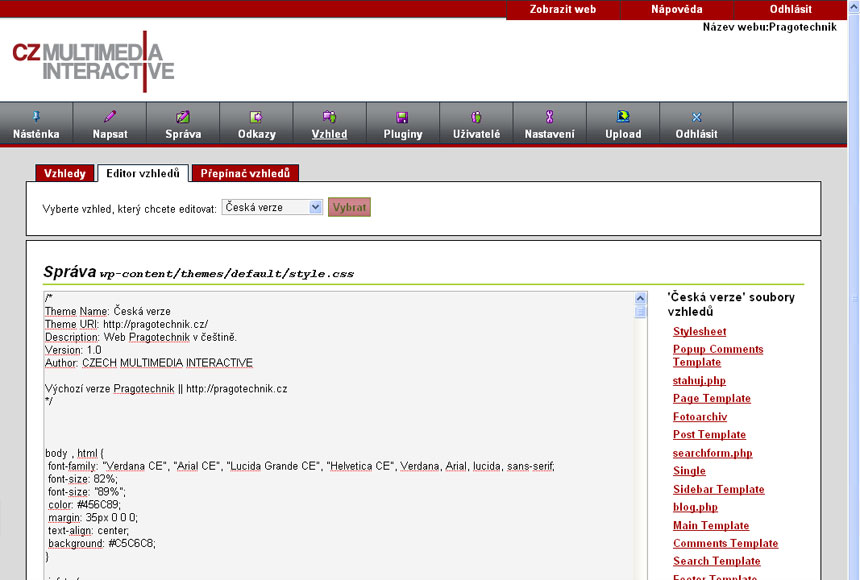Click the 'Název webu:Pragotechnik' text
This screenshot has height=580, width=860.
770,27
